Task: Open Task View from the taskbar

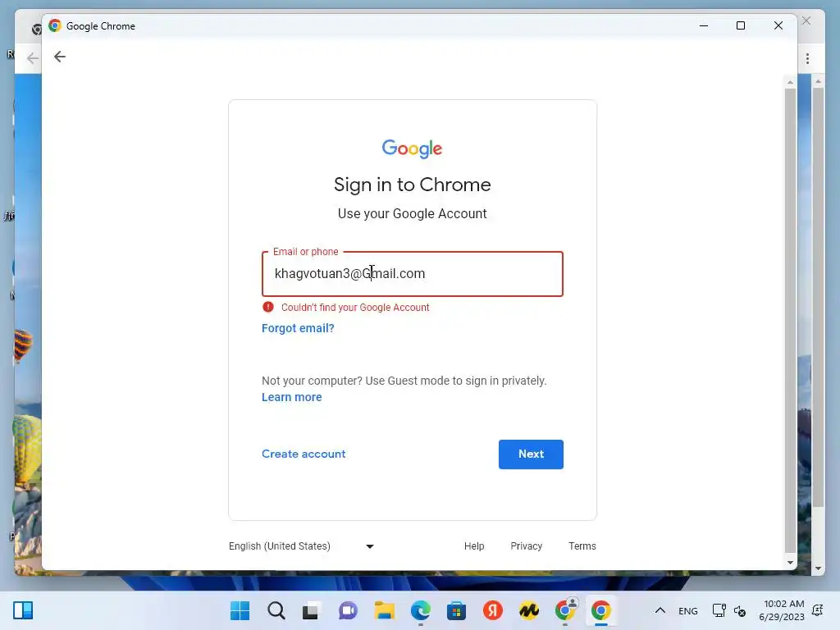Action: [311, 610]
